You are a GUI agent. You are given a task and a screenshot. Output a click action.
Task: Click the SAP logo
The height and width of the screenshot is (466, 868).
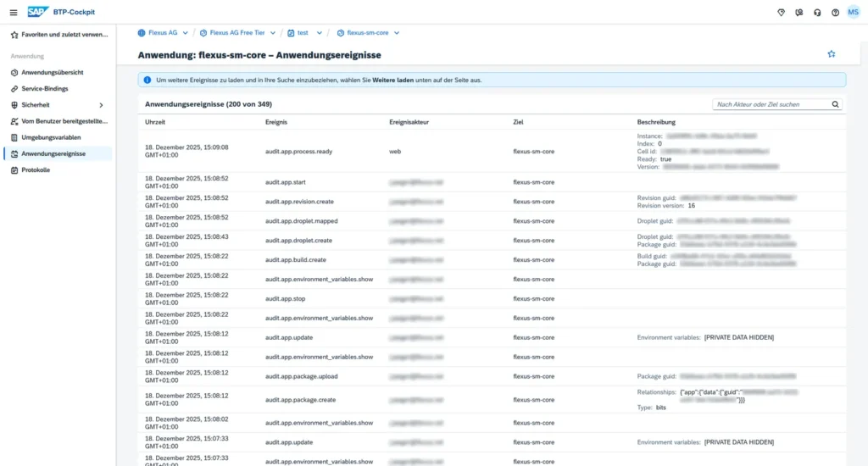click(37, 12)
